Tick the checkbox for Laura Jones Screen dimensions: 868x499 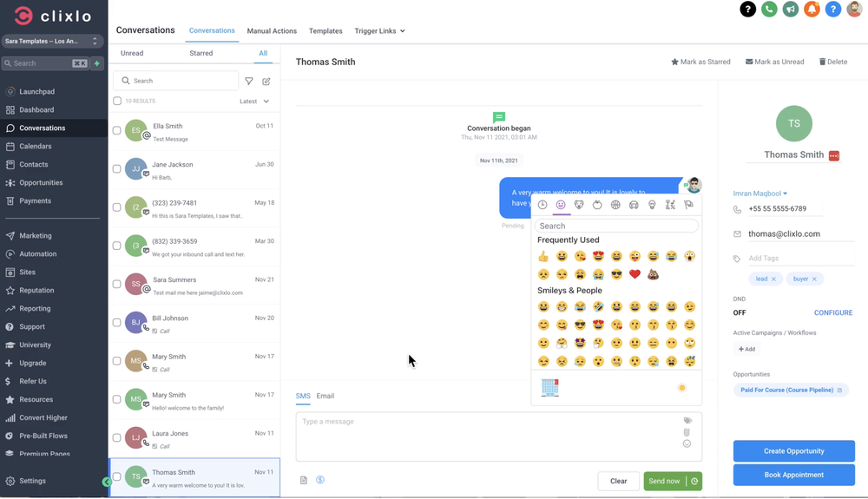click(x=117, y=437)
